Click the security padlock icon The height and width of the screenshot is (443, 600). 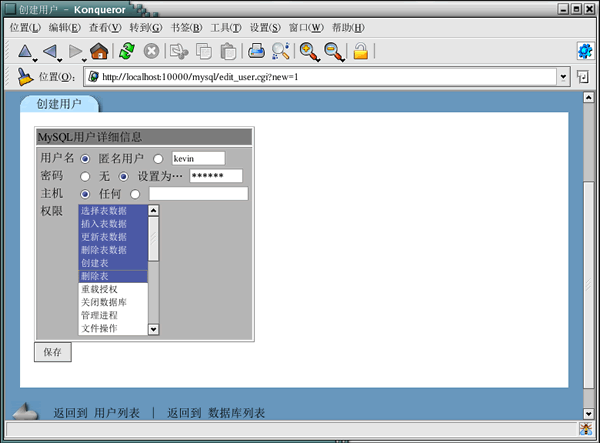[x=360, y=51]
